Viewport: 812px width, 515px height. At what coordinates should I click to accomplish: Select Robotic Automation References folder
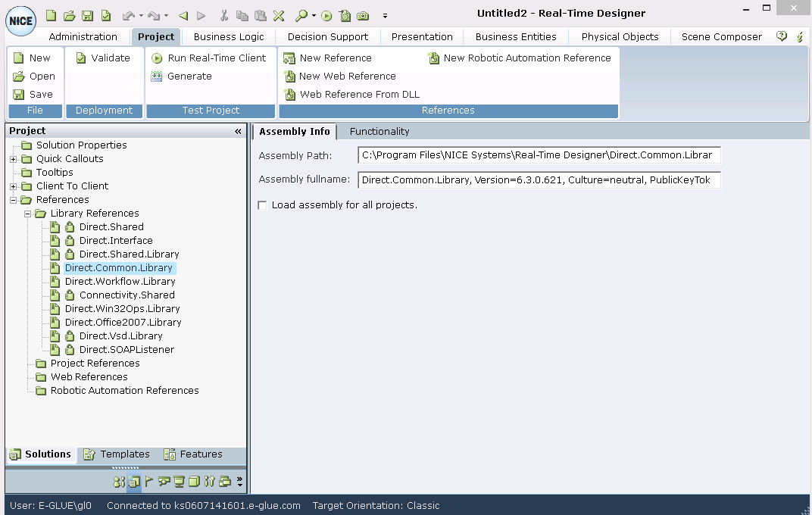coord(124,391)
